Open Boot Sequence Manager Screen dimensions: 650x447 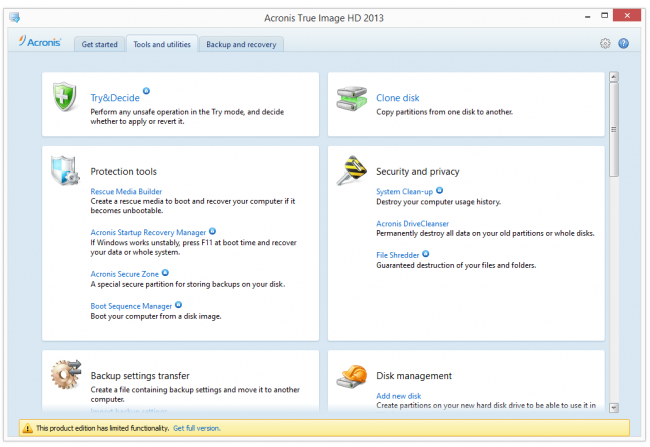131,305
